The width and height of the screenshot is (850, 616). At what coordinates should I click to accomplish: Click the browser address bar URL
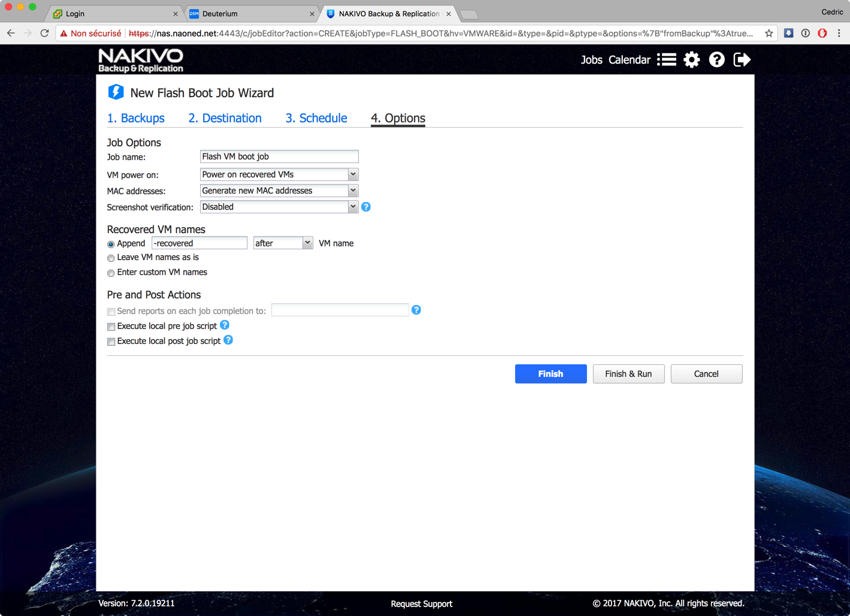coord(440,34)
